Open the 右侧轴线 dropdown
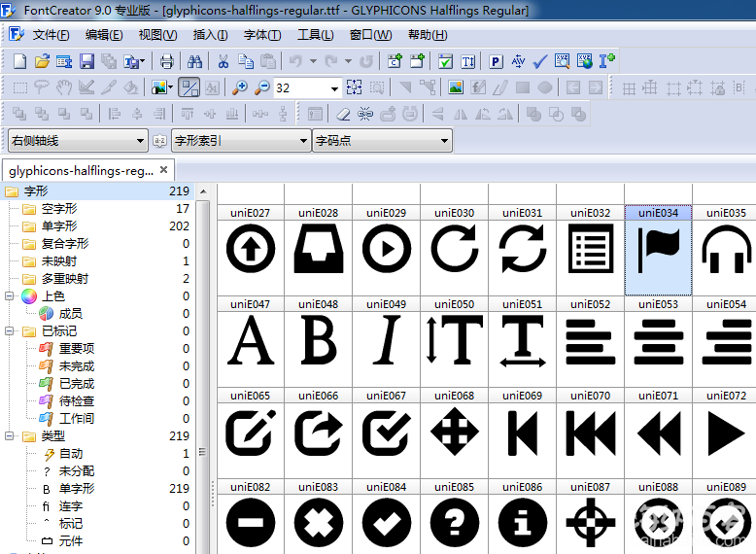 (x=78, y=141)
